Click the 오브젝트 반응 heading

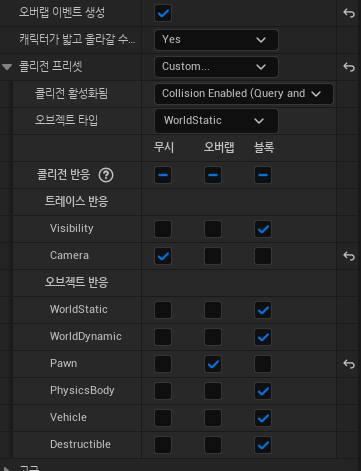pos(77,282)
